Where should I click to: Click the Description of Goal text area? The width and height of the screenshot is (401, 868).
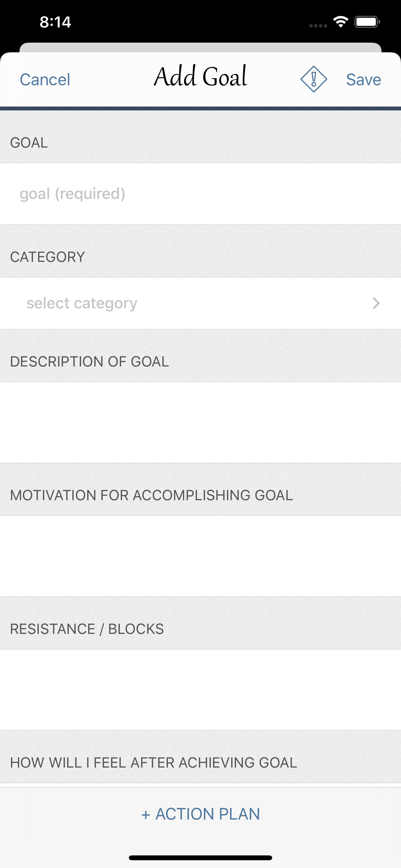point(200,422)
